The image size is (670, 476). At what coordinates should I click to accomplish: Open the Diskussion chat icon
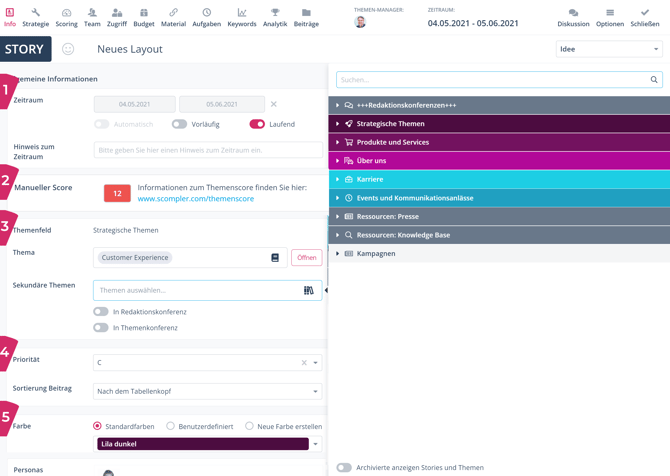(573, 13)
